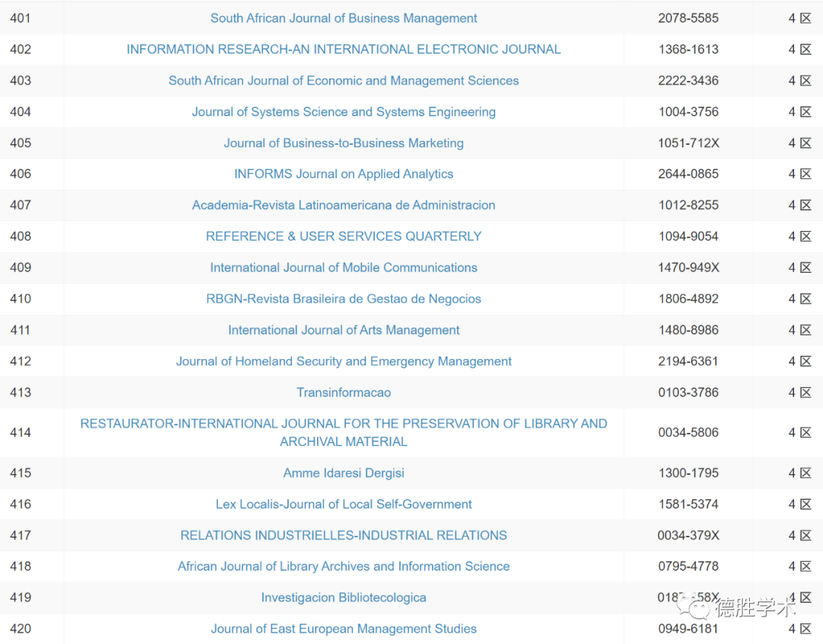Select ISSN 2222-3436 cell
Image resolution: width=823 pixels, height=644 pixels.
click(688, 80)
